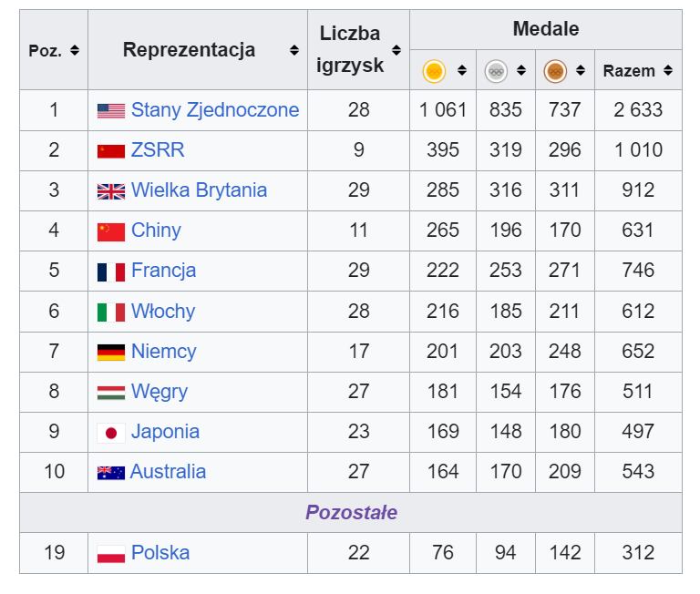Click the Japan flag icon
Image resolution: width=700 pixels, height=594 pixels.
tap(111, 433)
